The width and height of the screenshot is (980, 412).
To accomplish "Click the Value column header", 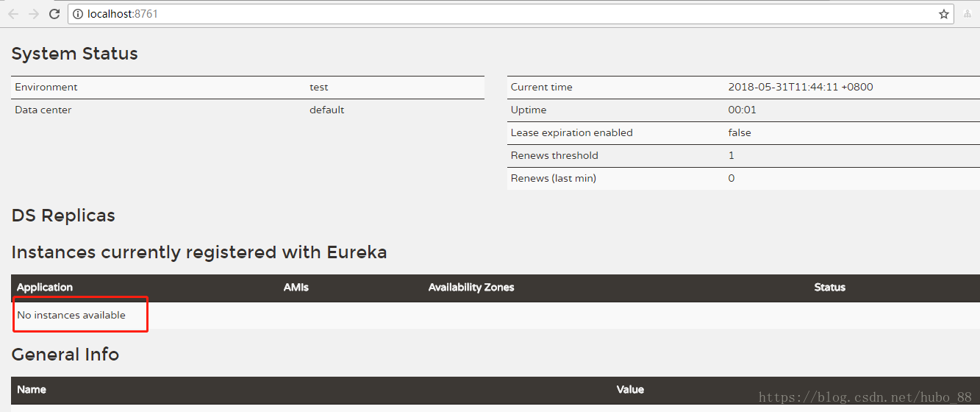I will pos(630,389).
